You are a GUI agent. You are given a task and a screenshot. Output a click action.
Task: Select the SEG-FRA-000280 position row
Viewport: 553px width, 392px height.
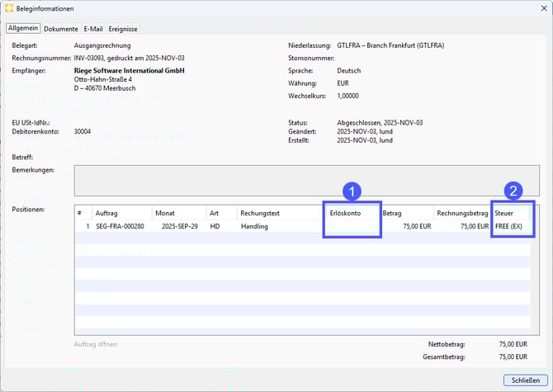[x=121, y=225]
